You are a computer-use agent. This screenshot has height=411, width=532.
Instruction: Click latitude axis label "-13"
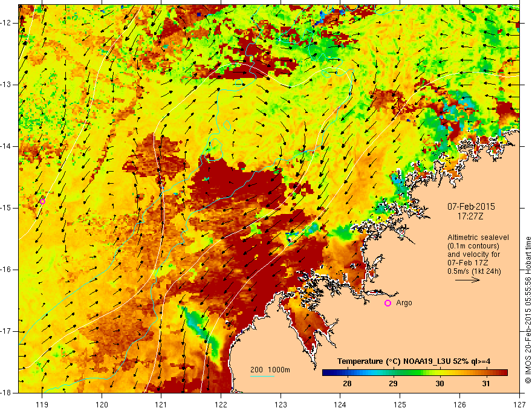(7, 85)
